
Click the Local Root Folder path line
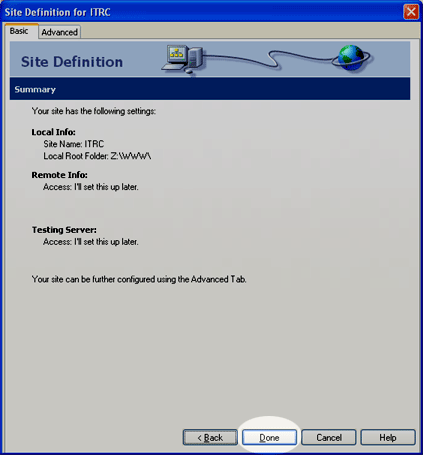97,156
